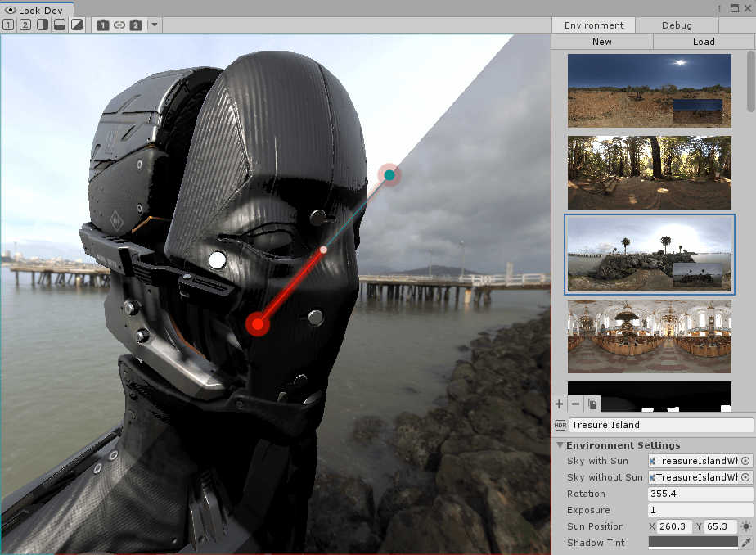Pick Shadow Tint with the eyedropper
The image size is (756, 555).
click(x=745, y=542)
